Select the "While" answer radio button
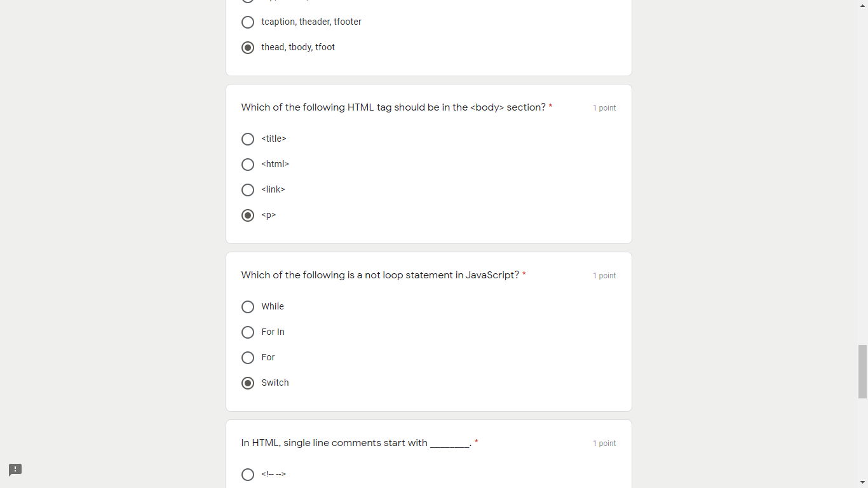 [248, 307]
